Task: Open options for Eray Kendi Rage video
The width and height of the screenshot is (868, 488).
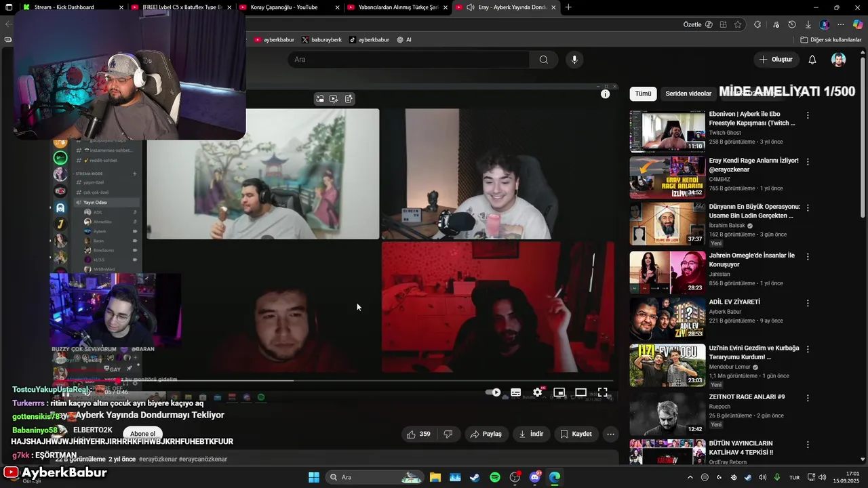Action: pyautogui.click(x=808, y=161)
